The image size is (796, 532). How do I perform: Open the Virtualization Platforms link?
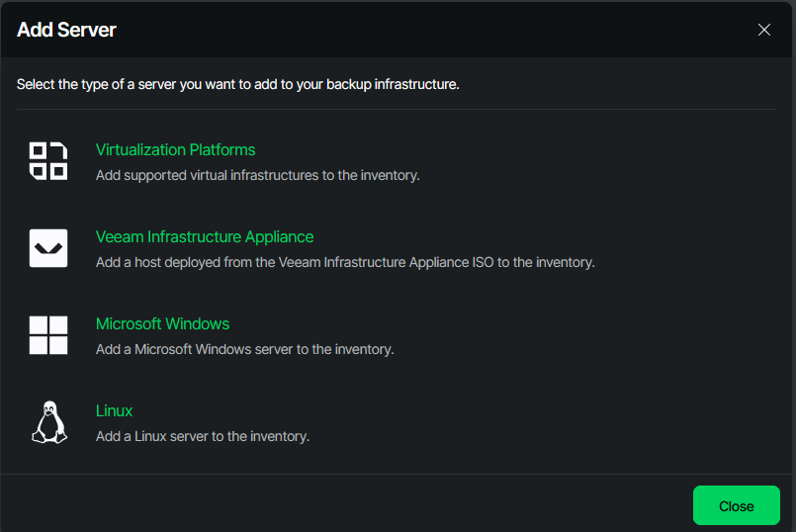point(175,150)
